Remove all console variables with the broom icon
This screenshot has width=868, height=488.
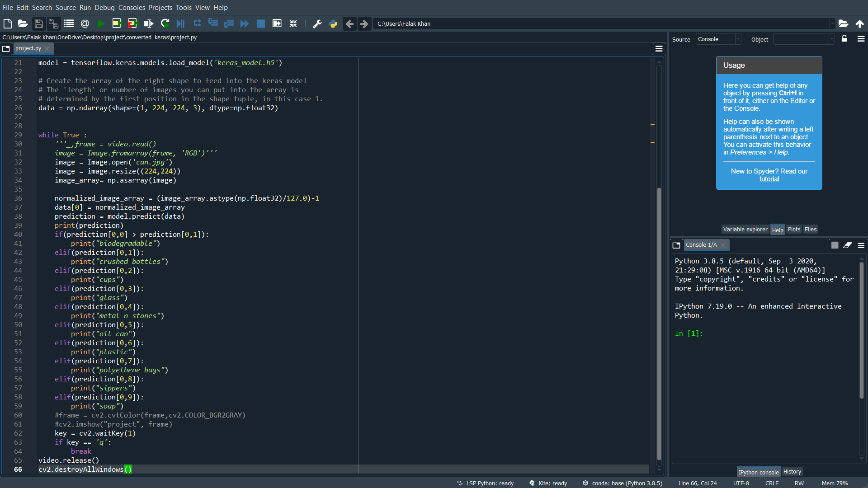coord(848,245)
